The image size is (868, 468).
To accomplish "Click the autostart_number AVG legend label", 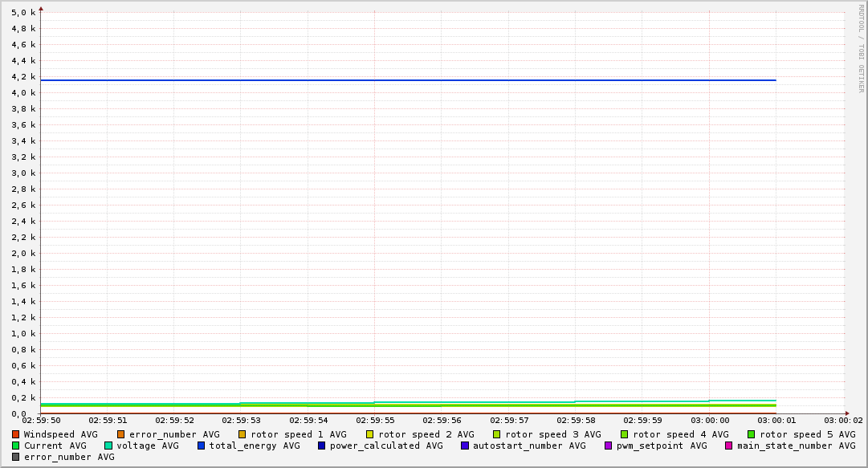I will [x=529, y=446].
